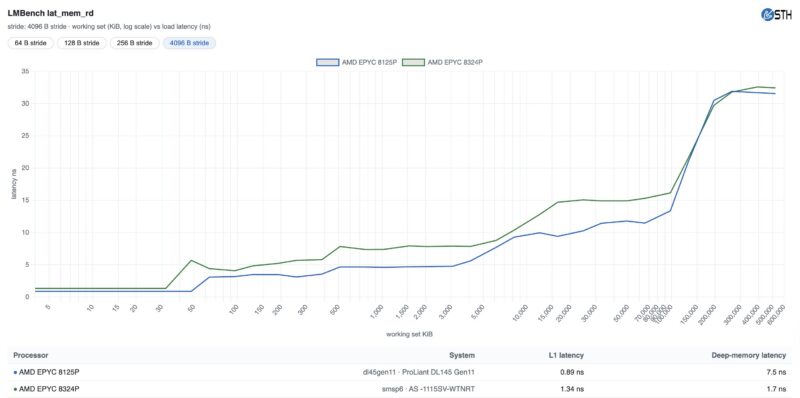Click the working set KiB axis label
The width and height of the screenshot is (800, 398).
[410, 334]
